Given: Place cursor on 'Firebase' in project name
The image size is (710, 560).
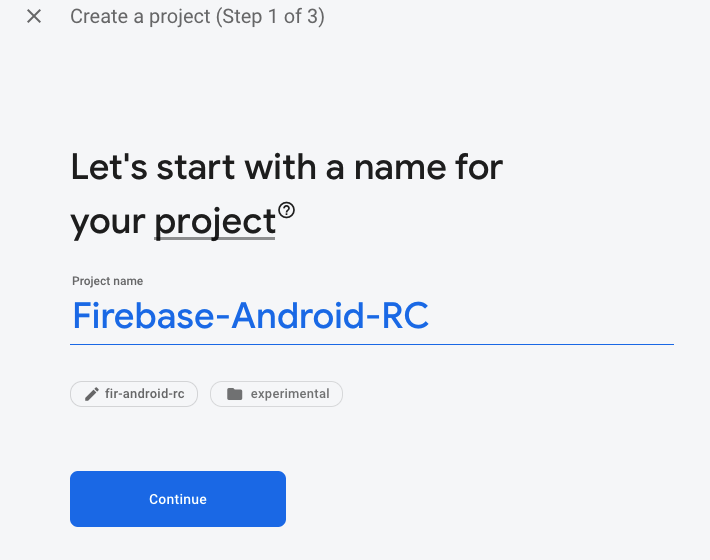Looking at the screenshot, I should click(x=146, y=316).
